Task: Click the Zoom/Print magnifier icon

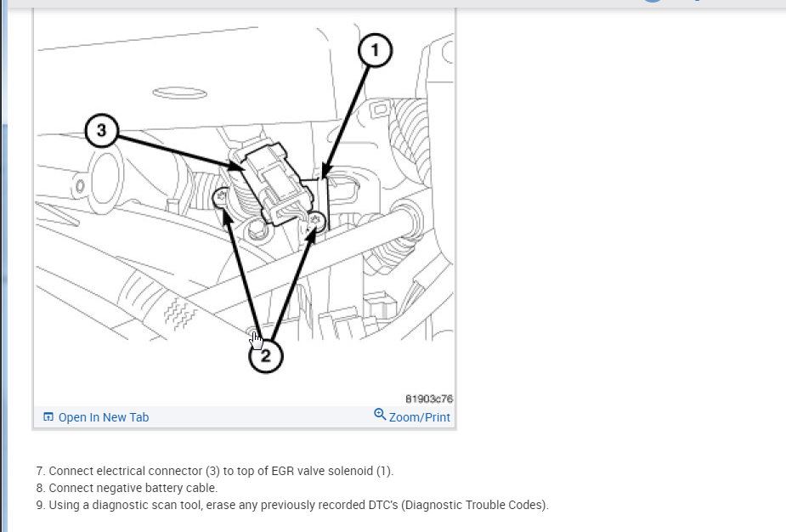Action: 380,415
